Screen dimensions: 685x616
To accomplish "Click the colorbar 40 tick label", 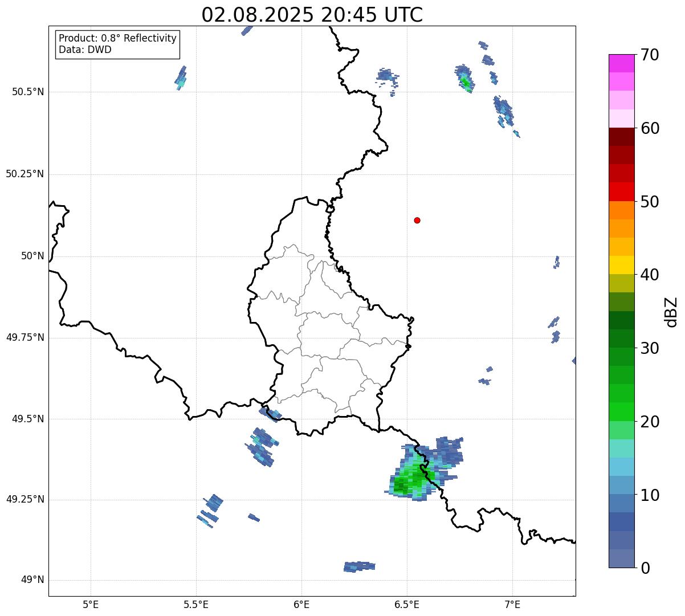I will pos(650,275).
